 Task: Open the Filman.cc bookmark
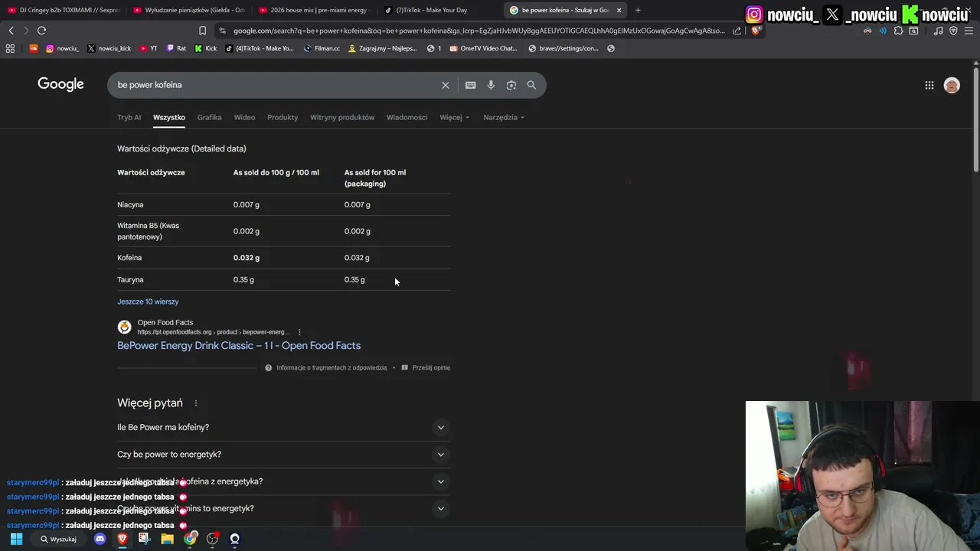(322, 48)
